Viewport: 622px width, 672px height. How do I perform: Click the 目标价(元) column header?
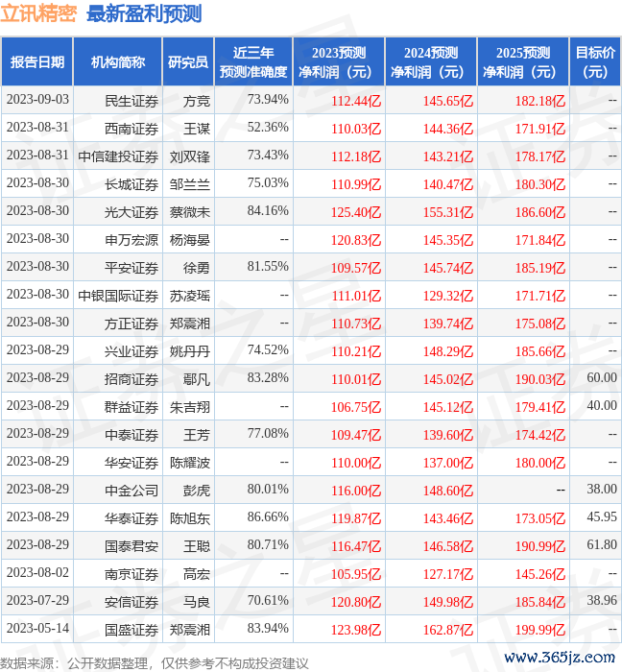595,62
